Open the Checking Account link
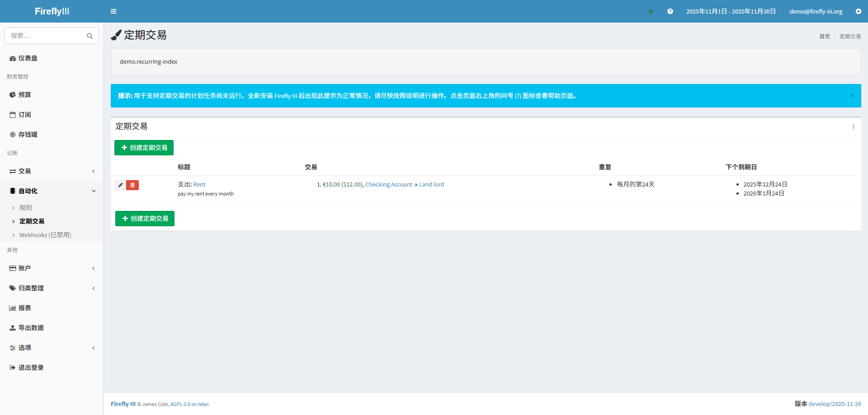This screenshot has height=415, width=868. coord(388,185)
